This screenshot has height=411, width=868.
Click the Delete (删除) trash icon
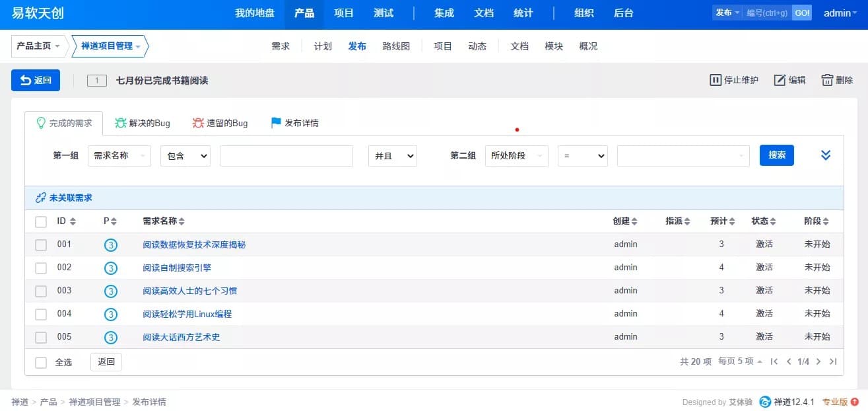[x=827, y=80]
